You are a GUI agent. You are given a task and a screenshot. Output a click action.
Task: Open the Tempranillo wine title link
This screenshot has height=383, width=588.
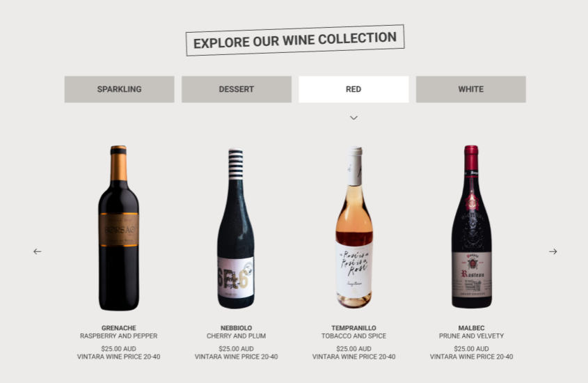pyautogui.click(x=353, y=328)
